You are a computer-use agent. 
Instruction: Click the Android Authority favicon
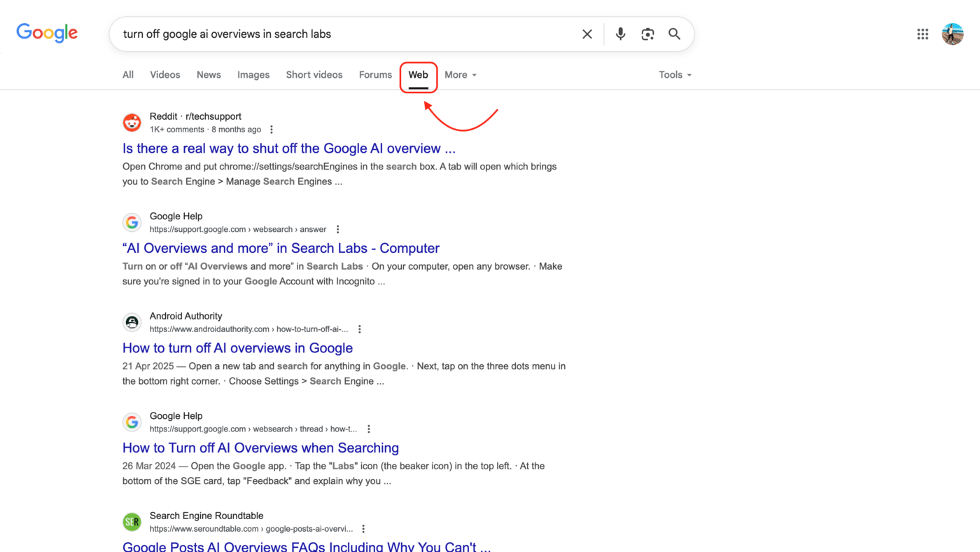coord(132,322)
